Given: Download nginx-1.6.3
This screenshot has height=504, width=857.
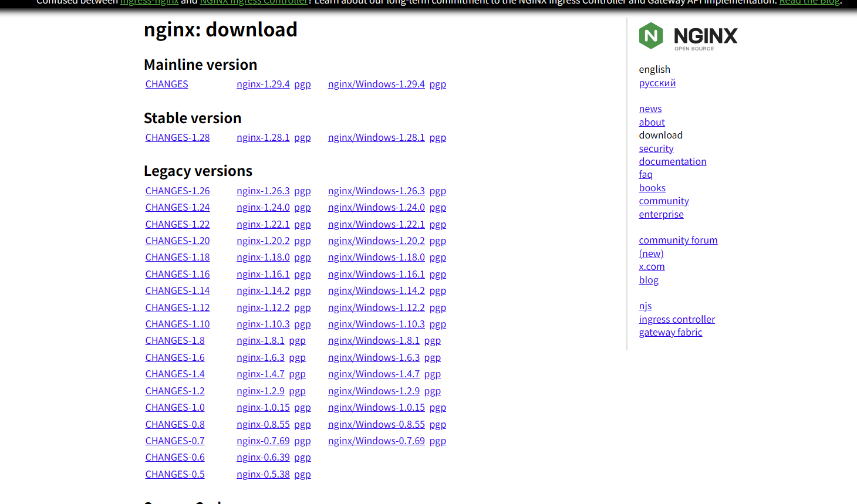Looking at the screenshot, I should pyautogui.click(x=261, y=358).
